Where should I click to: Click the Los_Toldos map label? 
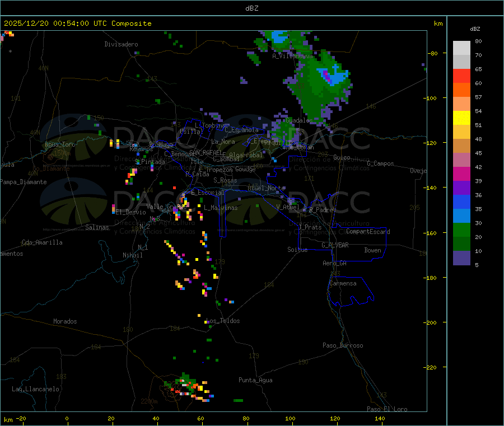pyautogui.click(x=223, y=321)
